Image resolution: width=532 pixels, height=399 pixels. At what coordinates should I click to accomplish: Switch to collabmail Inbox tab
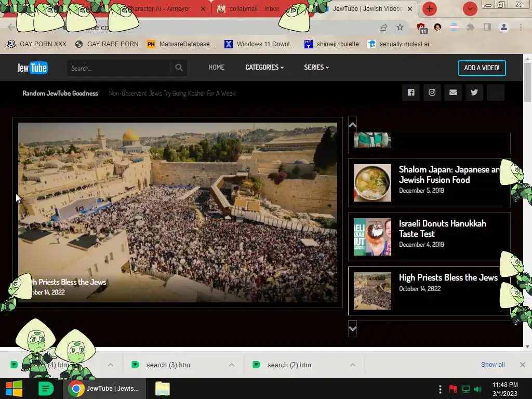click(255, 9)
